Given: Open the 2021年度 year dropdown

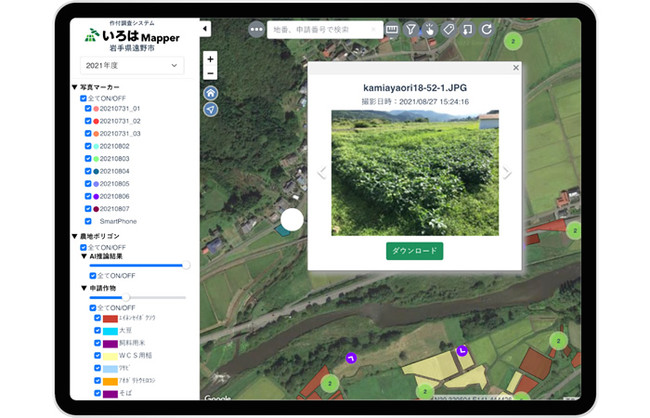Looking at the screenshot, I should [x=132, y=66].
